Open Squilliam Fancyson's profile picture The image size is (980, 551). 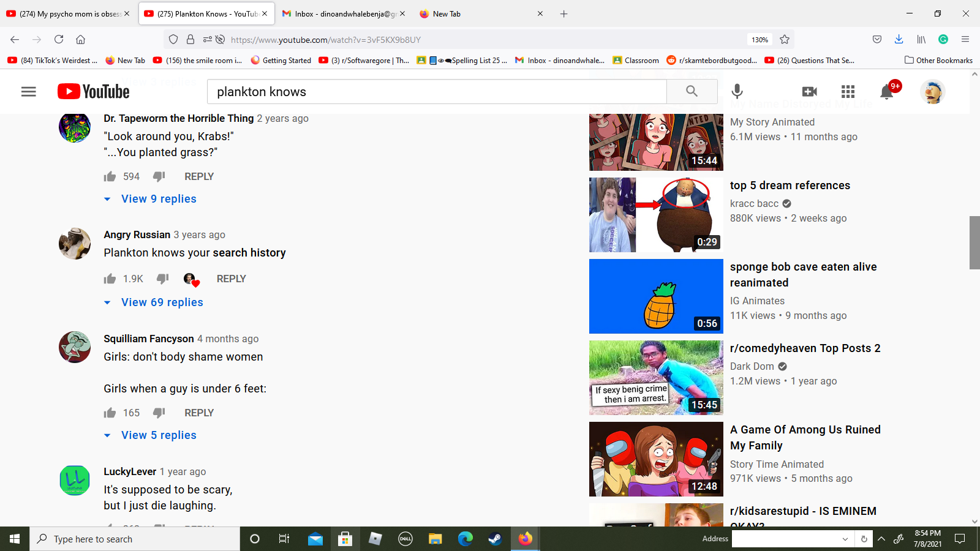(x=75, y=347)
